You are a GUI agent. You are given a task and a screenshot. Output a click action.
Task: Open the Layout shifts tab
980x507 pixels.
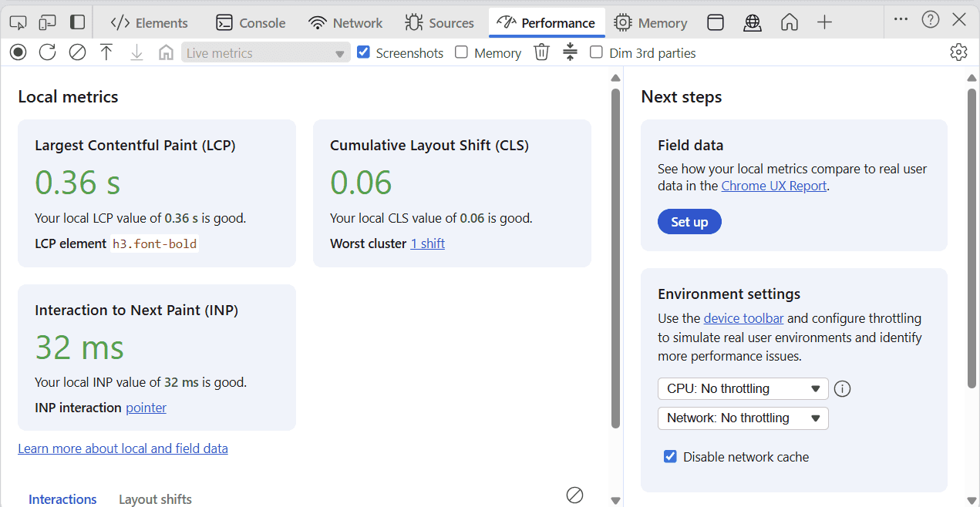[x=155, y=499]
